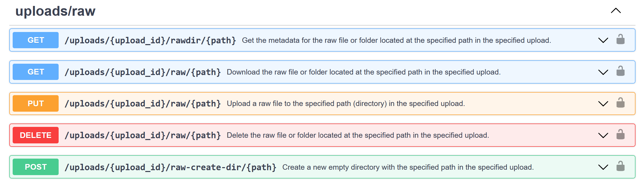This screenshot has height=188, width=644.
Task: Click the path text in the PUT row
Action: click(x=143, y=104)
